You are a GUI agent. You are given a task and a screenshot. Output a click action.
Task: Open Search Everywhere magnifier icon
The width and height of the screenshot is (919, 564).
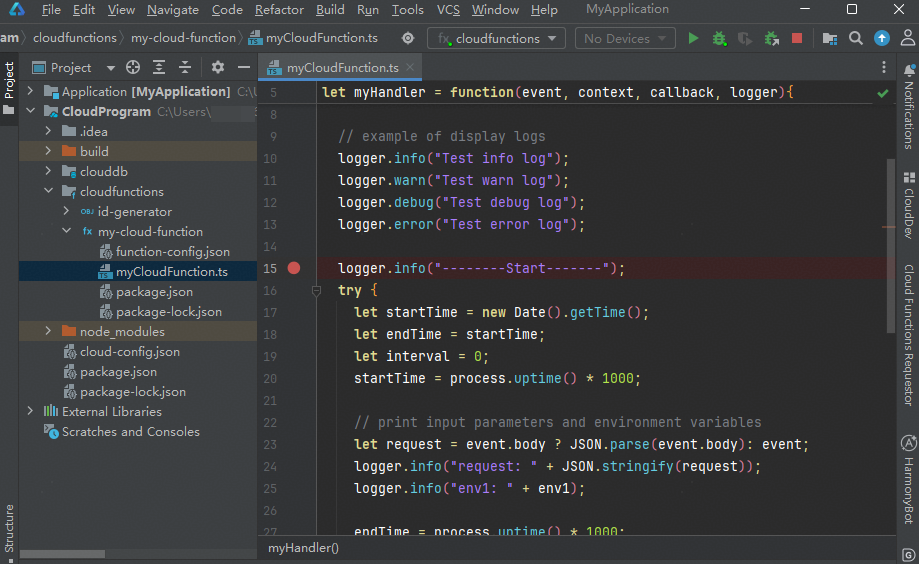pyautogui.click(x=855, y=38)
